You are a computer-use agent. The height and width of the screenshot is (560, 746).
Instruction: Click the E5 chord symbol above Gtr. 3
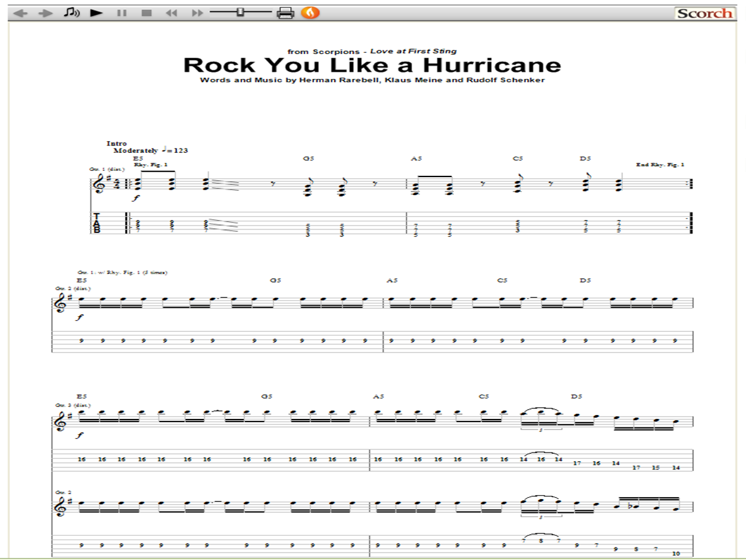coord(81,396)
